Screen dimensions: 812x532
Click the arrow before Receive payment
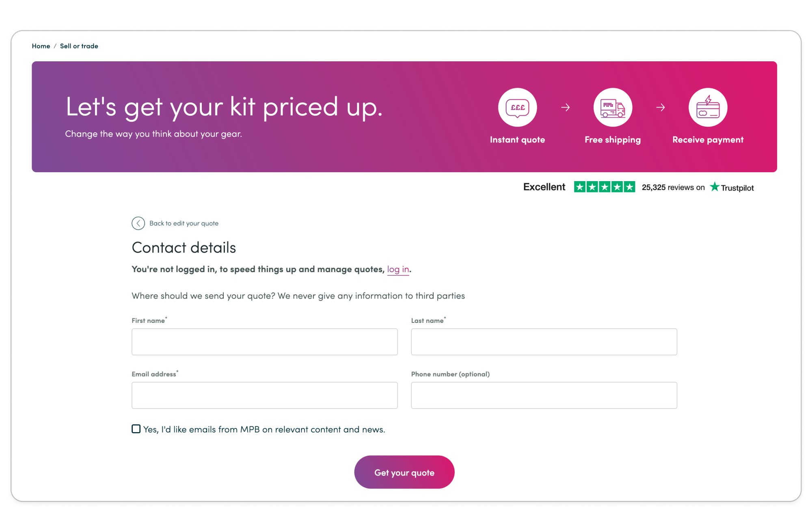click(661, 108)
